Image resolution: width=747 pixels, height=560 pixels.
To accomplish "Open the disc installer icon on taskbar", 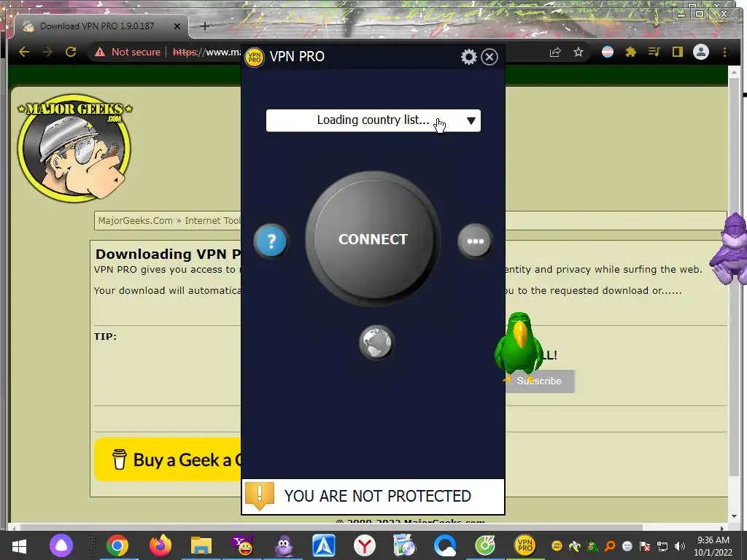I will click(404, 545).
